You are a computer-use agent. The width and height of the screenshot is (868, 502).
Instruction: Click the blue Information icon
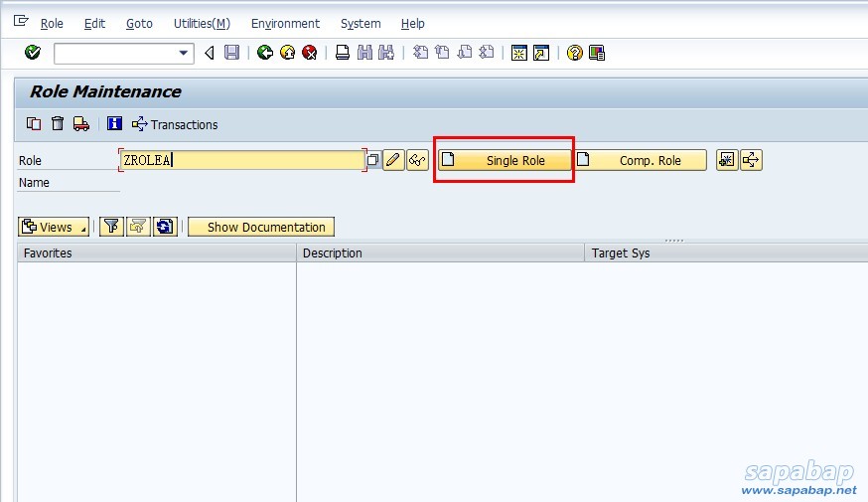point(114,124)
